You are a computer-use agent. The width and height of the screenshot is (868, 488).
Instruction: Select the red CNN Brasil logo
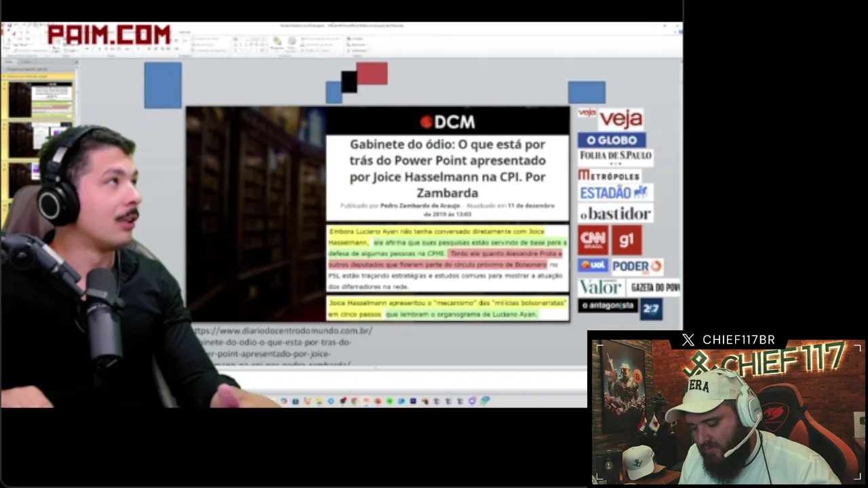click(x=593, y=241)
